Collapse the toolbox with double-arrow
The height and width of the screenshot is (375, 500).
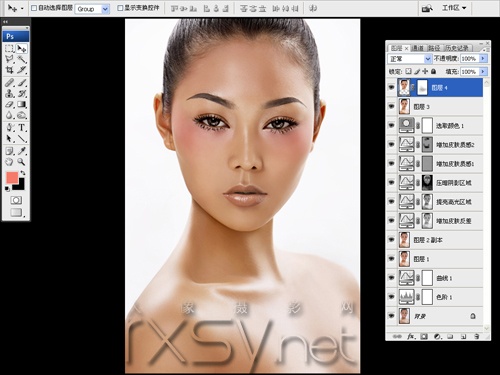point(5,22)
